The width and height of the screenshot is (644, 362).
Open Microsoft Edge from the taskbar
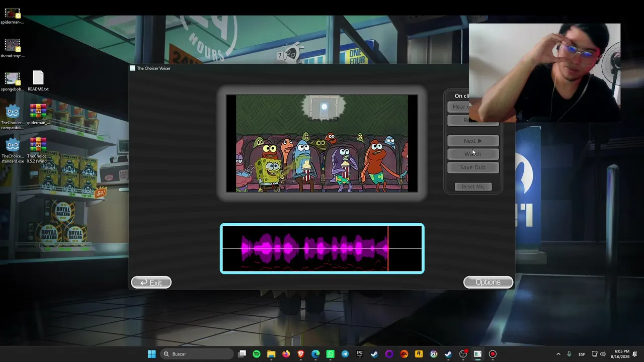(x=315, y=354)
